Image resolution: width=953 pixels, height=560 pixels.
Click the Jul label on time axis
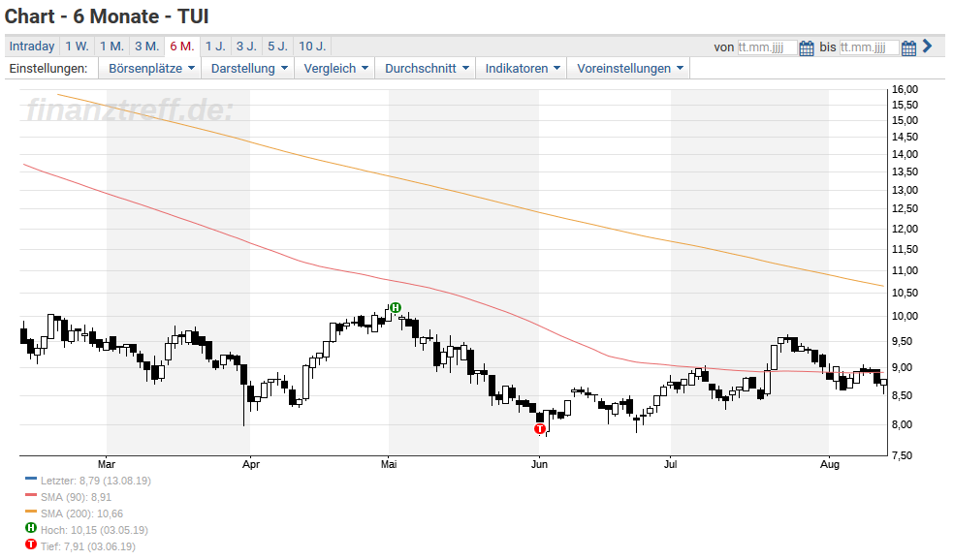670,464
